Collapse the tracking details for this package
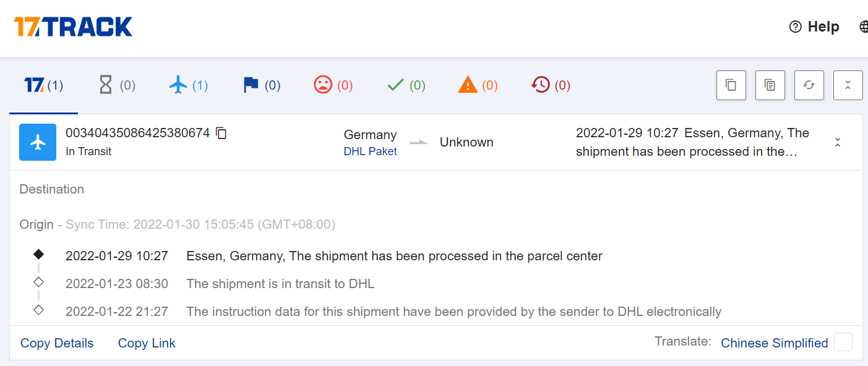This screenshot has width=868, height=366. [x=838, y=142]
